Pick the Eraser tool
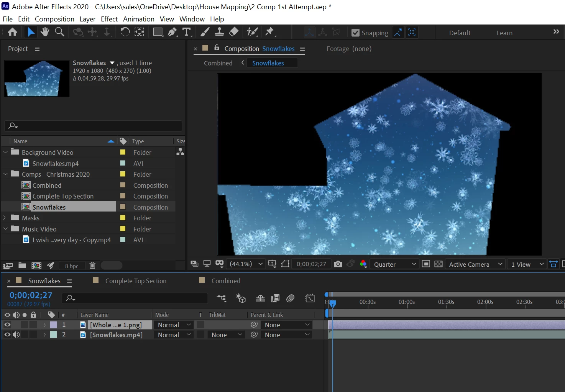Image resolution: width=565 pixels, height=392 pixels. [x=234, y=32]
